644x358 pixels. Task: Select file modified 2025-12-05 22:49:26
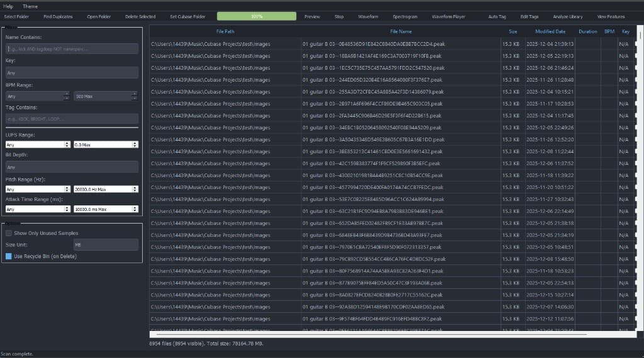coord(392,127)
